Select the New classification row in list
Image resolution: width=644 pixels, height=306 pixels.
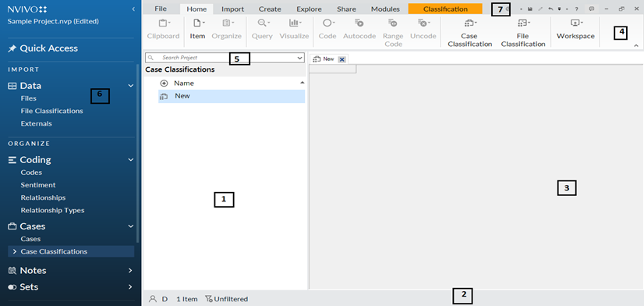tap(232, 96)
